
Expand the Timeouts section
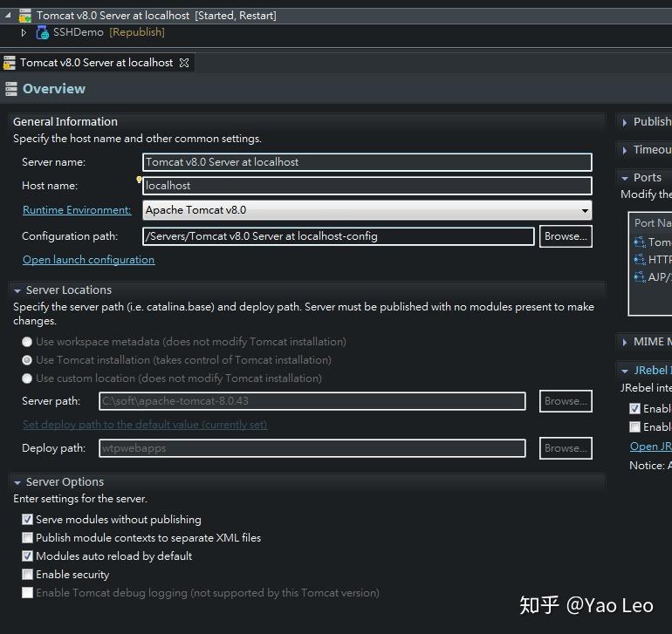(x=624, y=150)
